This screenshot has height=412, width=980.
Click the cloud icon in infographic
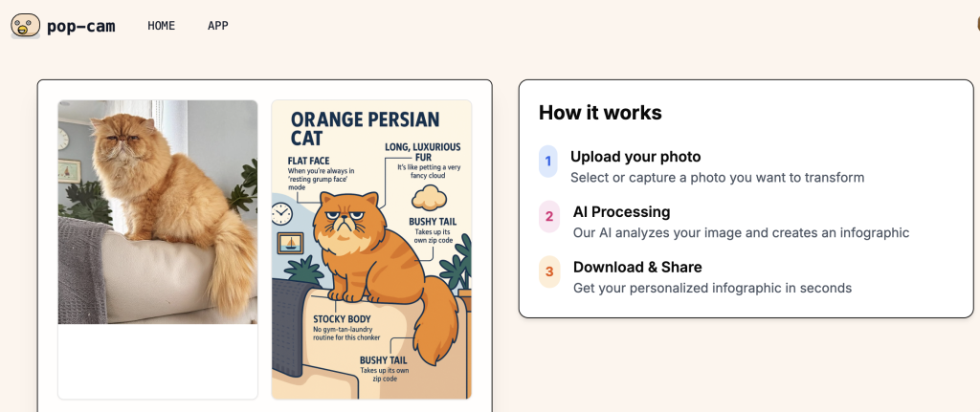tap(429, 197)
